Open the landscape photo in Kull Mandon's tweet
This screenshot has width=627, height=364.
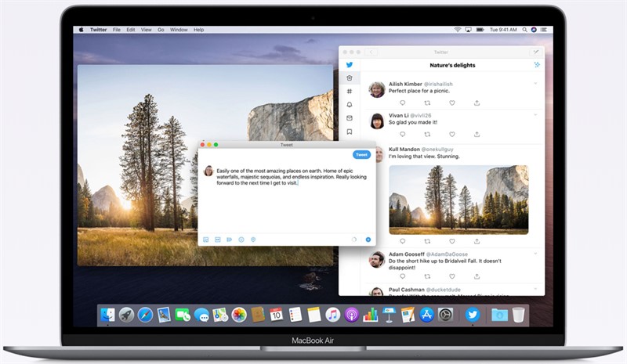click(x=458, y=200)
